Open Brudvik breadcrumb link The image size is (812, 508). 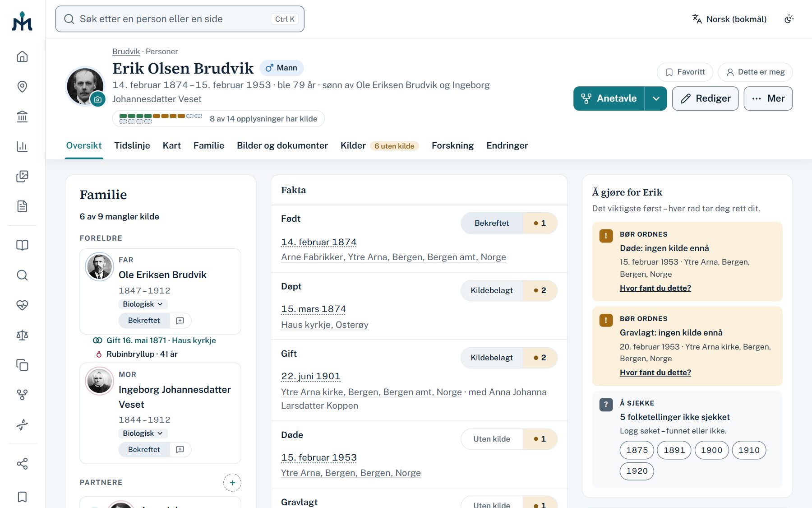click(x=126, y=51)
